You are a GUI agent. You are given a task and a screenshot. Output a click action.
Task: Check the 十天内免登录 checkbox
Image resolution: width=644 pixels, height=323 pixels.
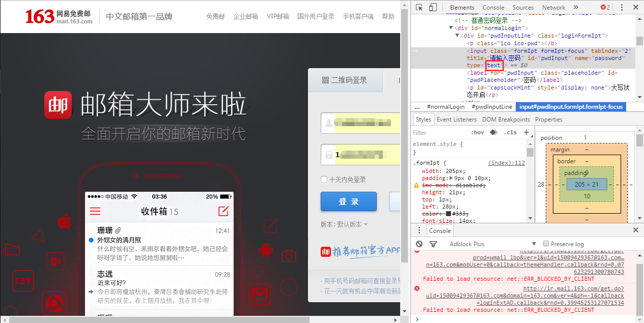point(324,180)
